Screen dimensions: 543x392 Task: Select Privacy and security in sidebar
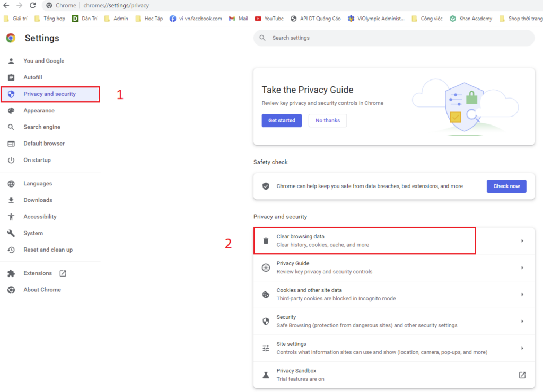click(x=50, y=94)
